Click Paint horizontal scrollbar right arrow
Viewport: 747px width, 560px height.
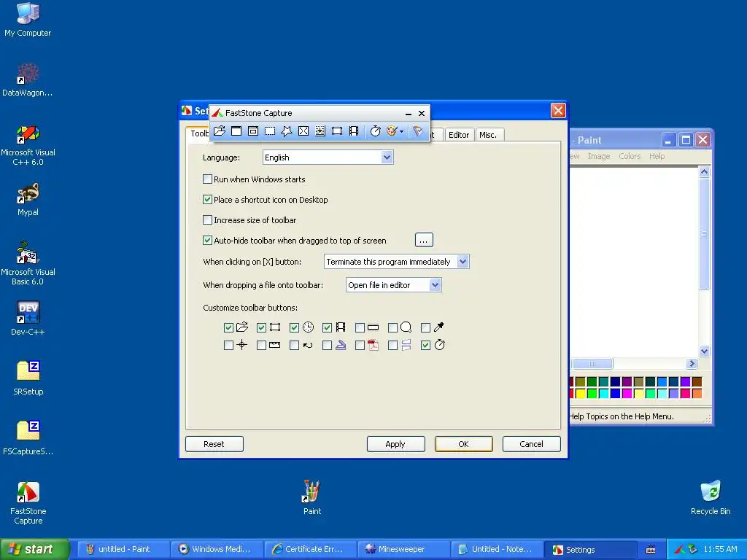692,364
